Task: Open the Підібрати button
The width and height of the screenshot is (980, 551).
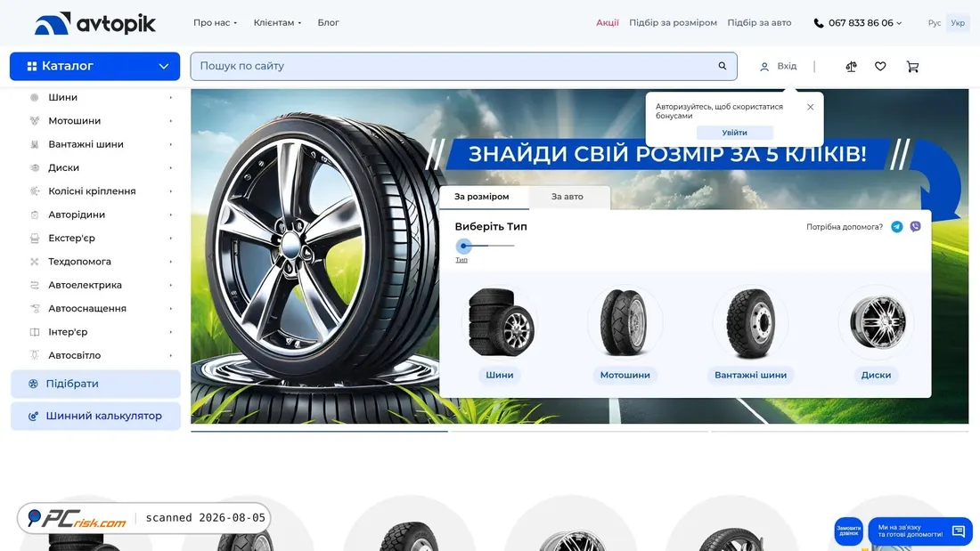Action: pyautogui.click(x=95, y=385)
